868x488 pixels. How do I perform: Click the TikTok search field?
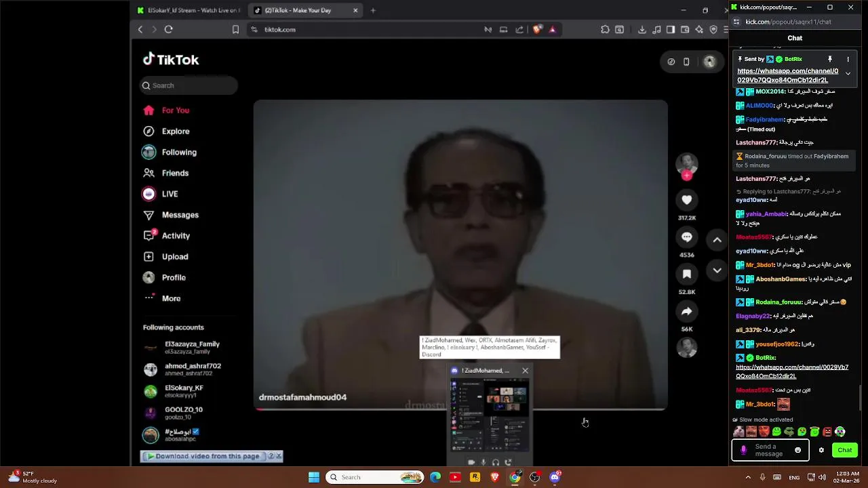[189, 85]
